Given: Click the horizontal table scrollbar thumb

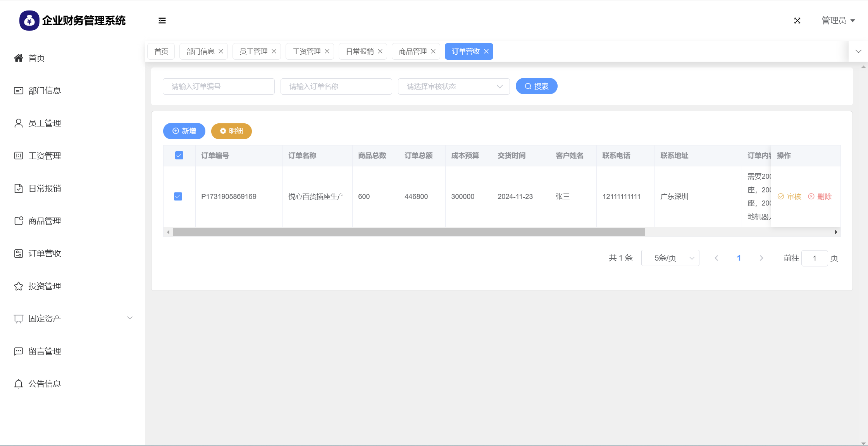Looking at the screenshot, I should [409, 232].
